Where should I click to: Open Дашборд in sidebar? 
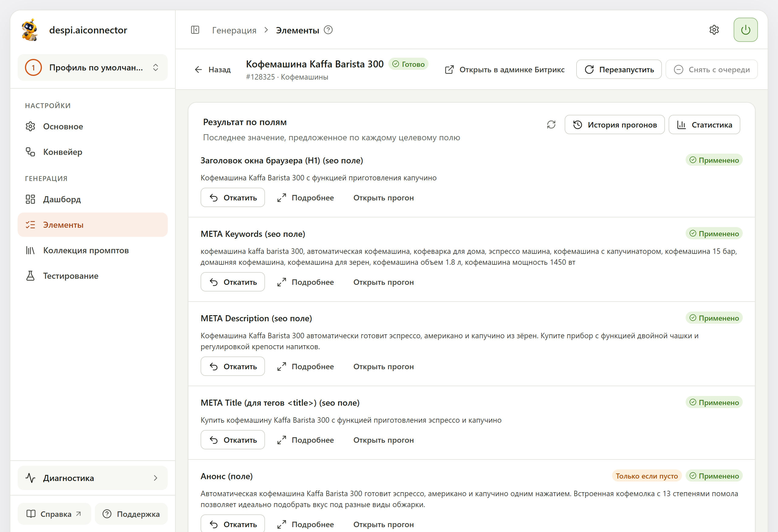(93, 199)
